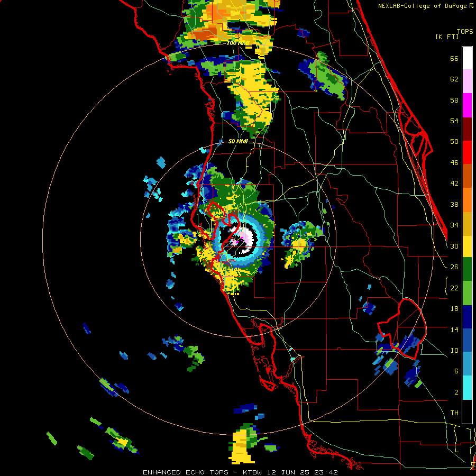Click the magenta legend swatch
The width and height of the screenshot is (476, 476).
point(467,105)
